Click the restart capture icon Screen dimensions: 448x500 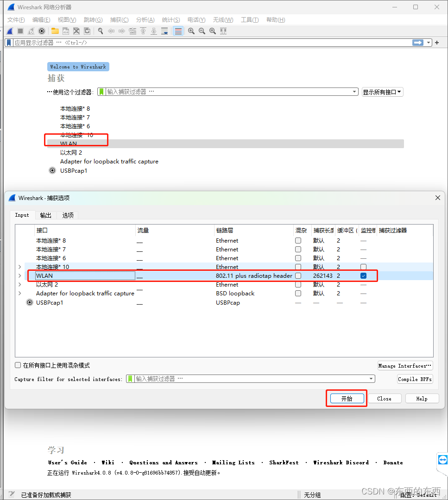(x=31, y=31)
